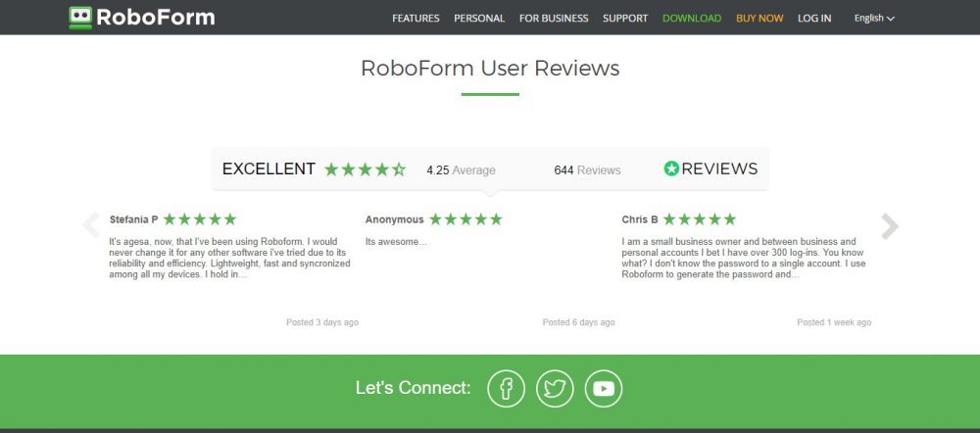Open the Twitter social icon
980x433 pixels.
tap(555, 388)
